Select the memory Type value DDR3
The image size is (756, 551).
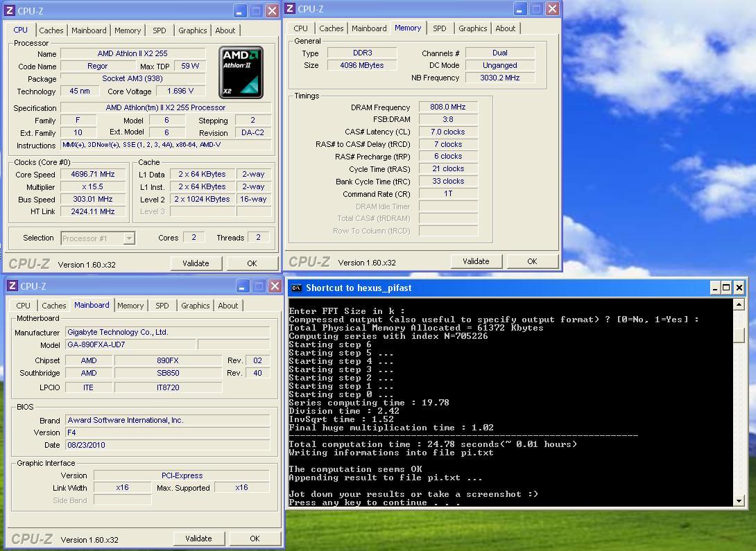click(x=362, y=53)
